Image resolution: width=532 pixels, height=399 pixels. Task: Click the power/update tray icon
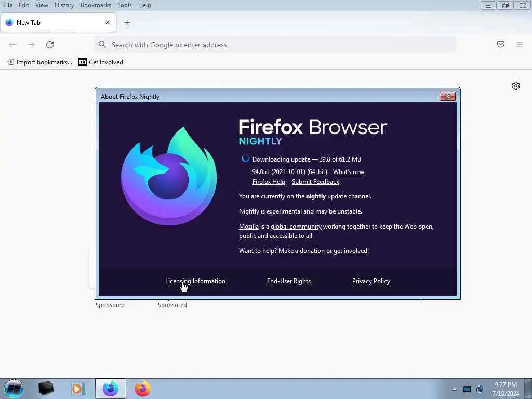tap(480, 389)
